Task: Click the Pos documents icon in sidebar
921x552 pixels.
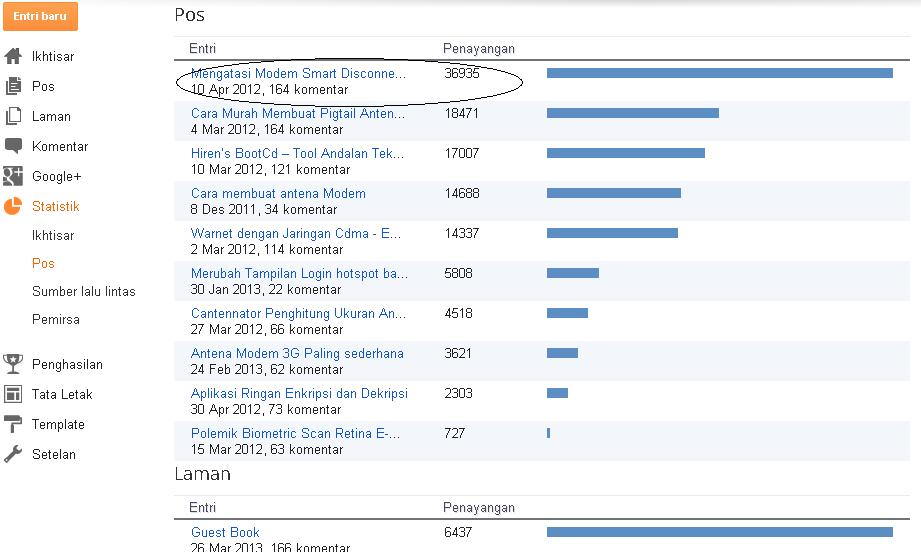Action: [13, 86]
